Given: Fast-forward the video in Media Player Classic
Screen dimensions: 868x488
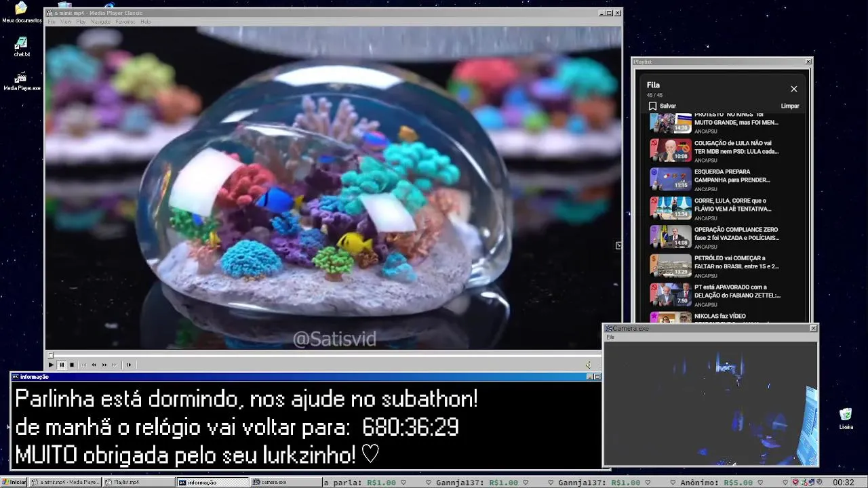Looking at the screenshot, I should (x=104, y=365).
